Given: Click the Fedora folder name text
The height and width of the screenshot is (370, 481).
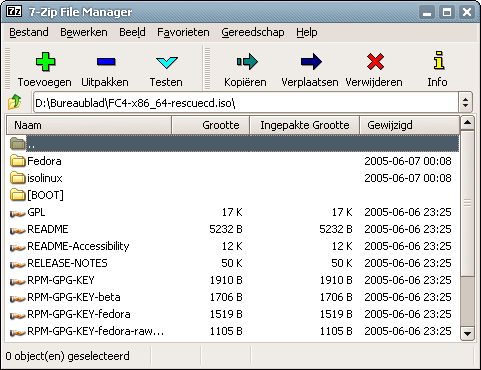Looking at the screenshot, I should click(x=44, y=161).
